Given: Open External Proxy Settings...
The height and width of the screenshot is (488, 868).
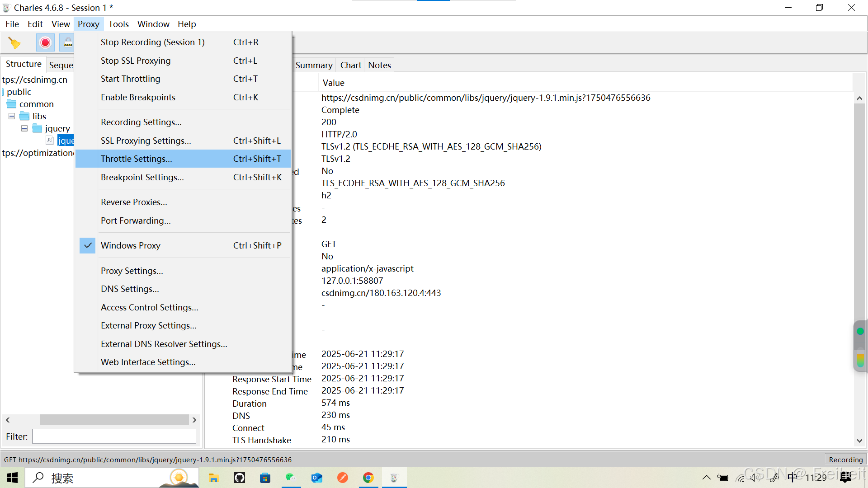Looking at the screenshot, I should [183, 325].
